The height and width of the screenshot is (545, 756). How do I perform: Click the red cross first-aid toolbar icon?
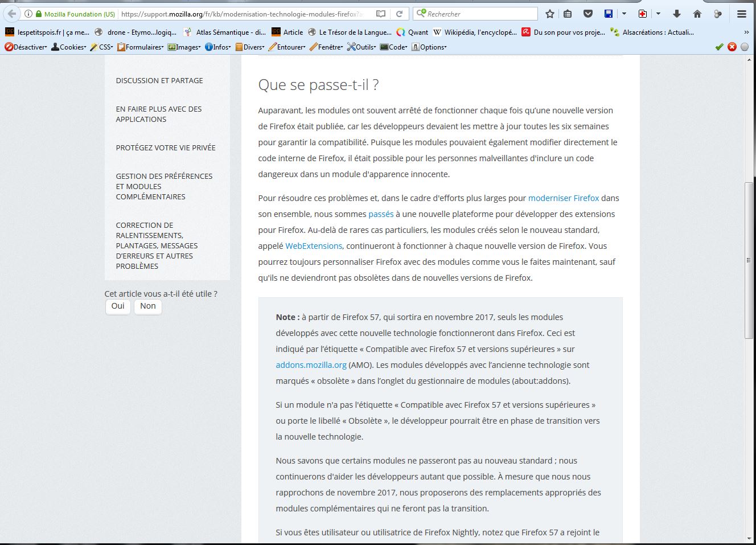pos(643,14)
